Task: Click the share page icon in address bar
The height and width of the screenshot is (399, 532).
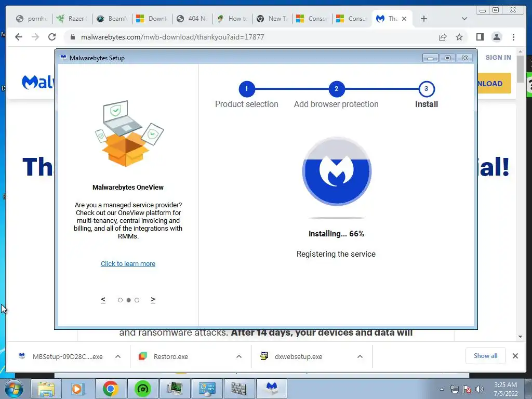Action: point(443,37)
